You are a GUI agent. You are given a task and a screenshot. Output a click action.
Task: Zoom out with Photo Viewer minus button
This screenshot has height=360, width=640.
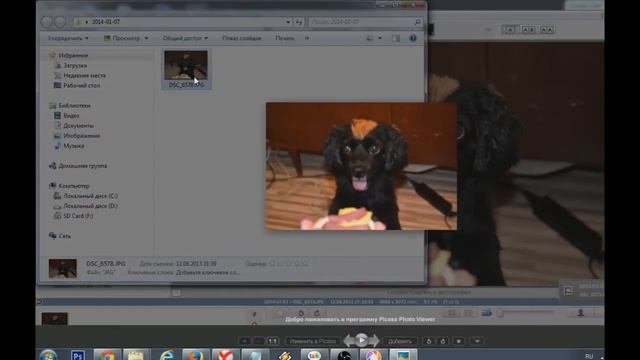coord(258,341)
